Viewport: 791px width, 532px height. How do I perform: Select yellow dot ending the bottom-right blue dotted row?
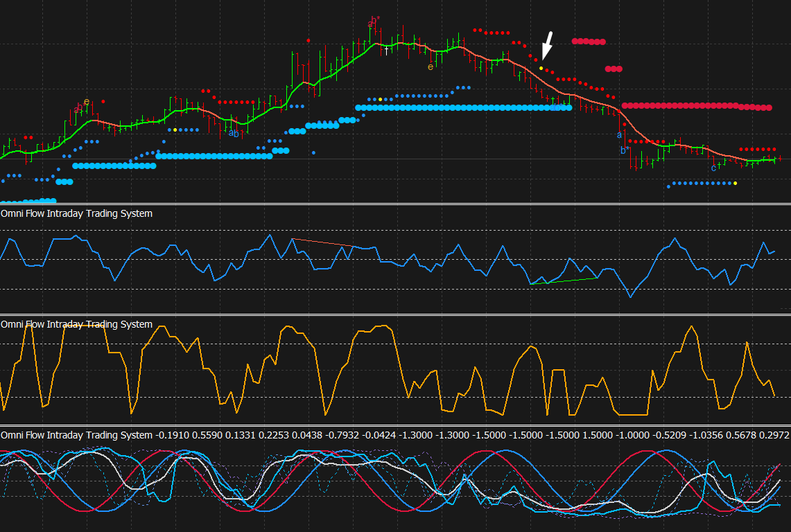pos(735,183)
